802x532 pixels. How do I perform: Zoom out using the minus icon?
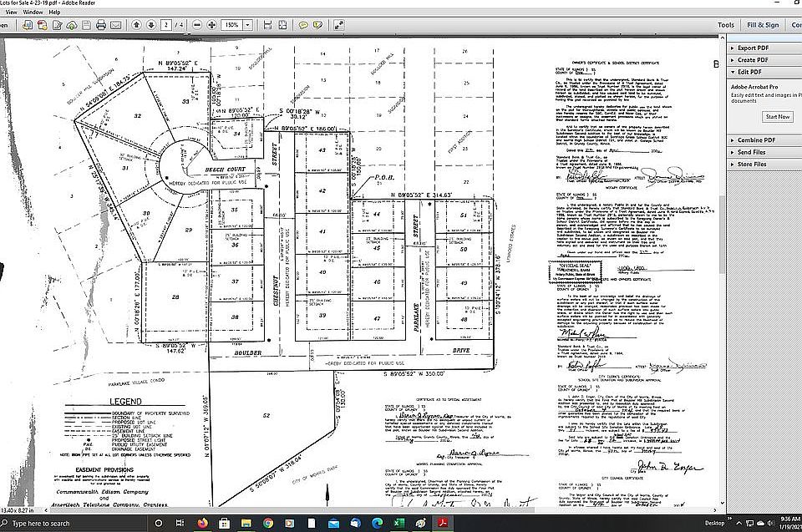pos(197,24)
